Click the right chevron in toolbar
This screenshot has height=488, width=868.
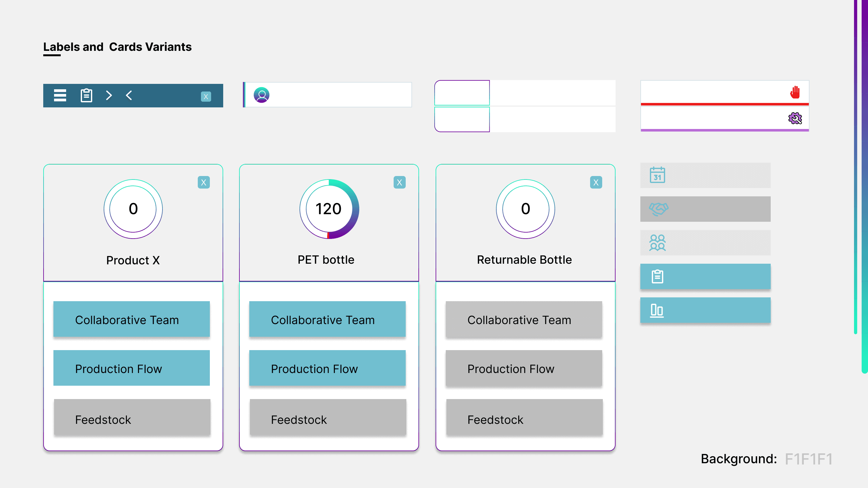point(108,96)
